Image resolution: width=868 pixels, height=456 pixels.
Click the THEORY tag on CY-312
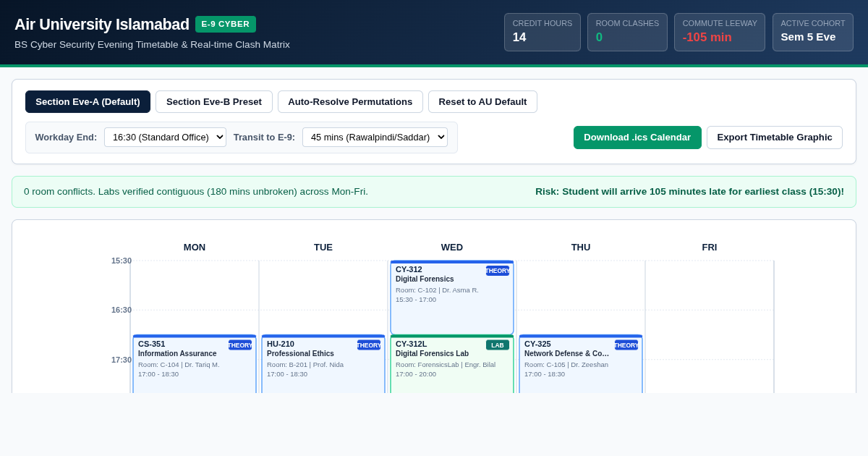pyautogui.click(x=498, y=271)
